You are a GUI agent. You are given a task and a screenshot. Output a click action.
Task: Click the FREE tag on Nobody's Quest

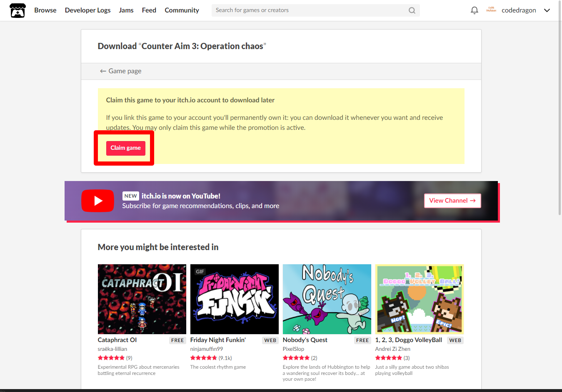click(x=362, y=340)
